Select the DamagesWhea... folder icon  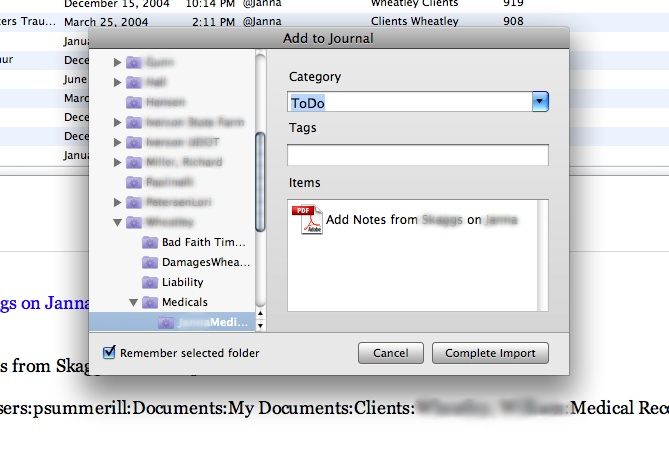click(x=149, y=262)
